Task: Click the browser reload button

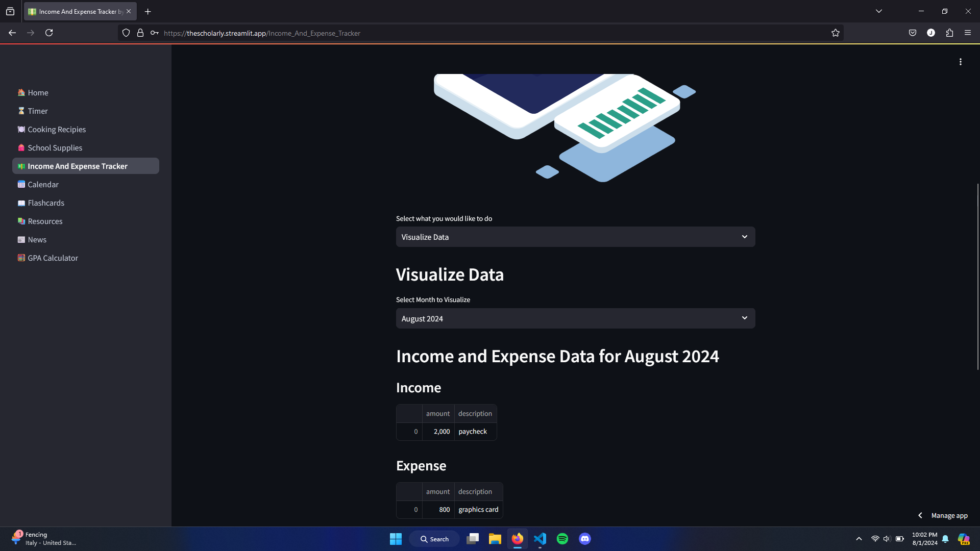Action: pos(49,33)
